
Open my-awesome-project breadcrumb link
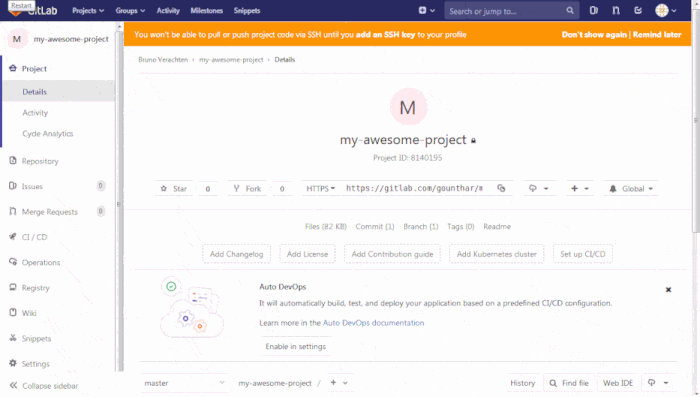(231, 59)
